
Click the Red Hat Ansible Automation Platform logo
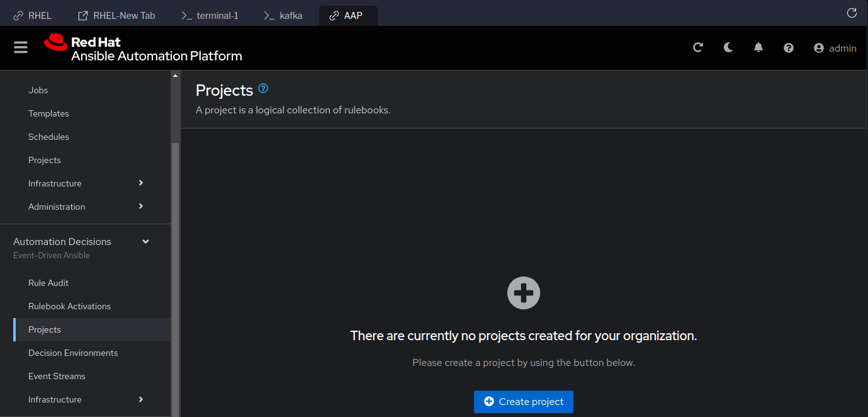[x=143, y=49]
